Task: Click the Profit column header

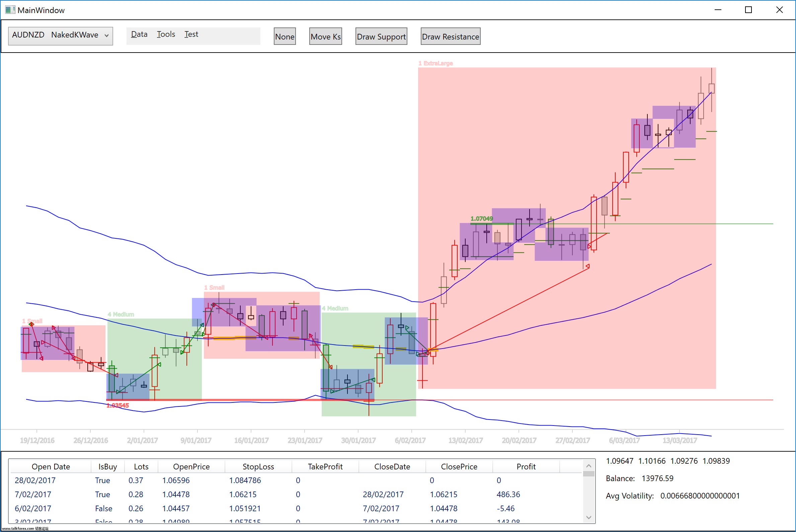Action: point(526,467)
